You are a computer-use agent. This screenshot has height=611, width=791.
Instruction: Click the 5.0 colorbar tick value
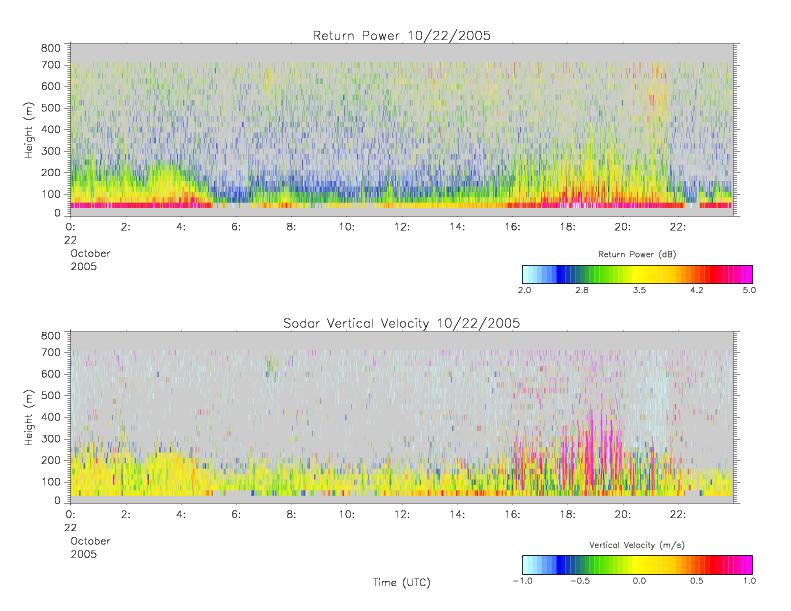coord(749,290)
